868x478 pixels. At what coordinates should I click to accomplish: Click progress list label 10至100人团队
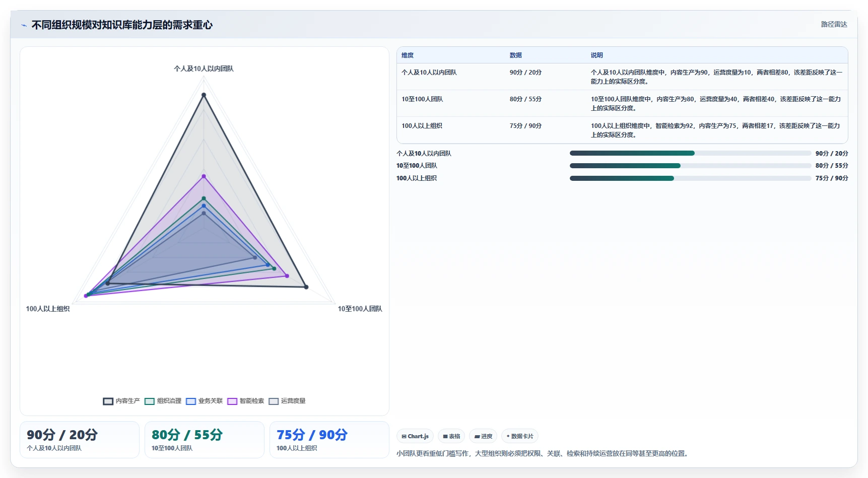pos(417,166)
